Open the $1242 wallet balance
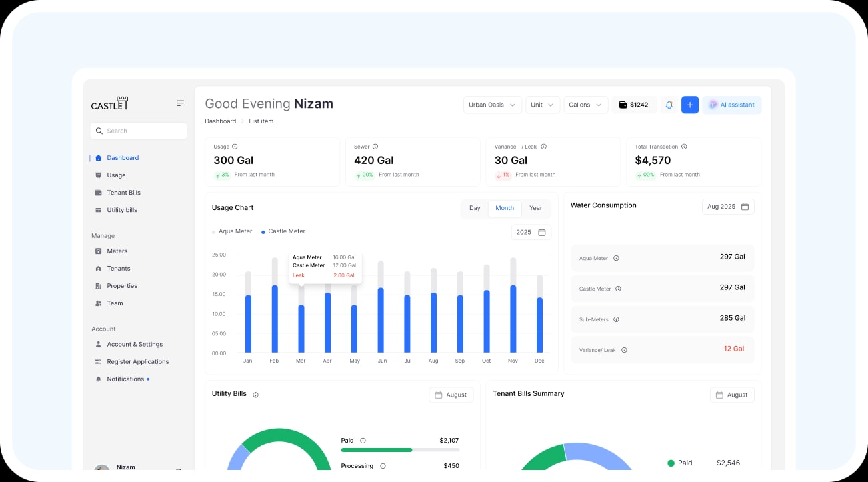 pos(634,105)
